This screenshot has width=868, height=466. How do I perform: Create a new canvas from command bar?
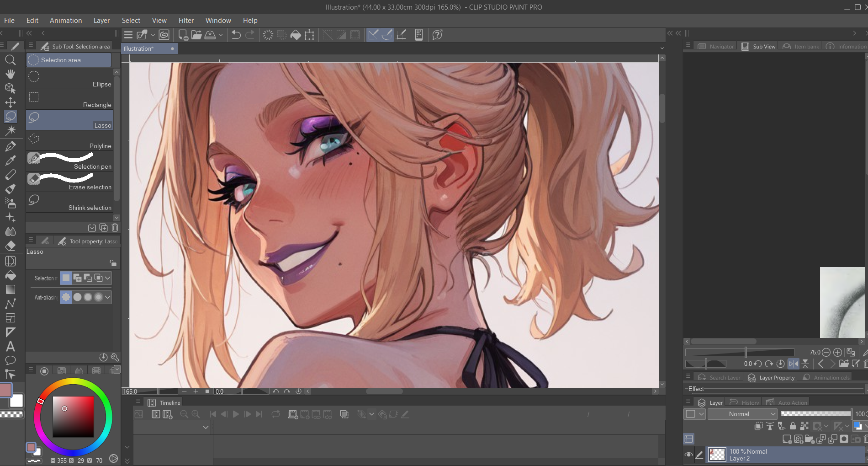183,35
